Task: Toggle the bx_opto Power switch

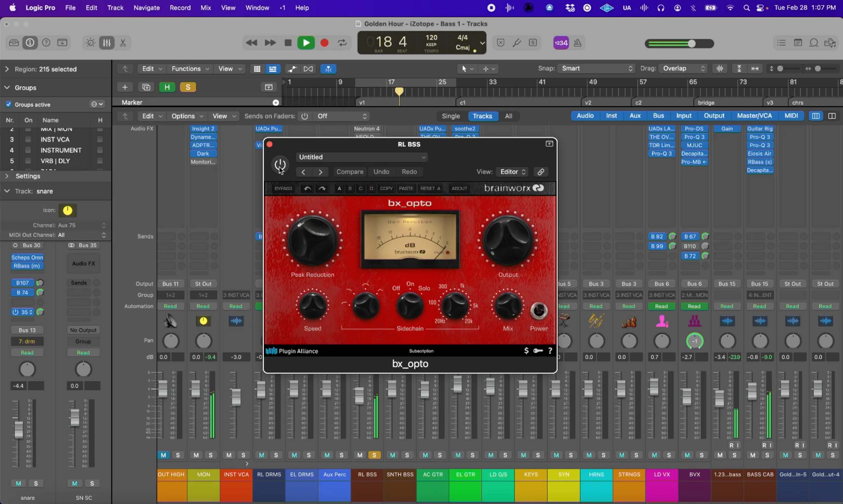Action: click(x=539, y=311)
